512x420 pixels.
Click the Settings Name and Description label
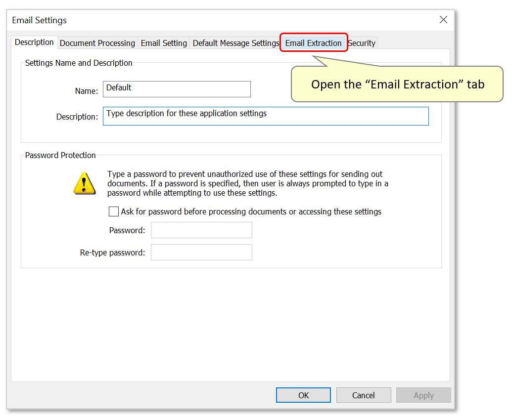(x=79, y=63)
